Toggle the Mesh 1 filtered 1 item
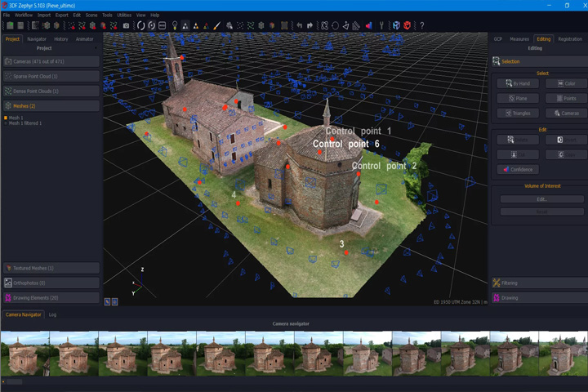This screenshot has width=588, height=392. tap(24, 123)
